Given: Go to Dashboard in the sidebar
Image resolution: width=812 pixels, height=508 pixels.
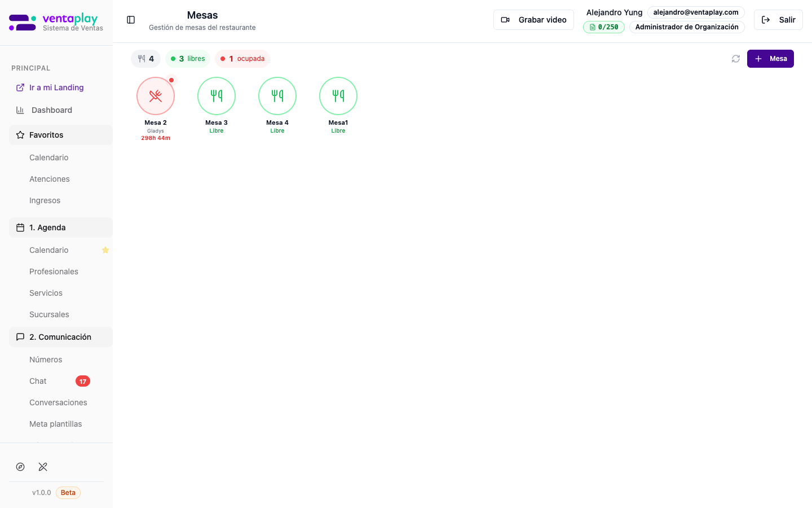Looking at the screenshot, I should point(52,110).
